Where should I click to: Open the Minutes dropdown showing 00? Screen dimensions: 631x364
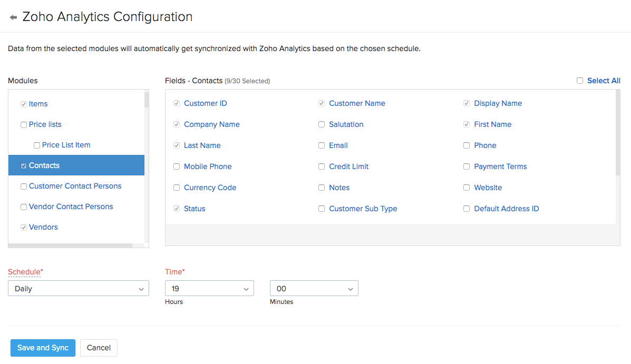tap(314, 288)
